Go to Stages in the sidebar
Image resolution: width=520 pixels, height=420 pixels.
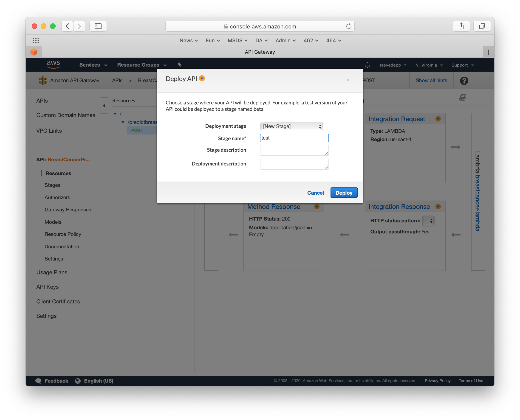pos(52,185)
